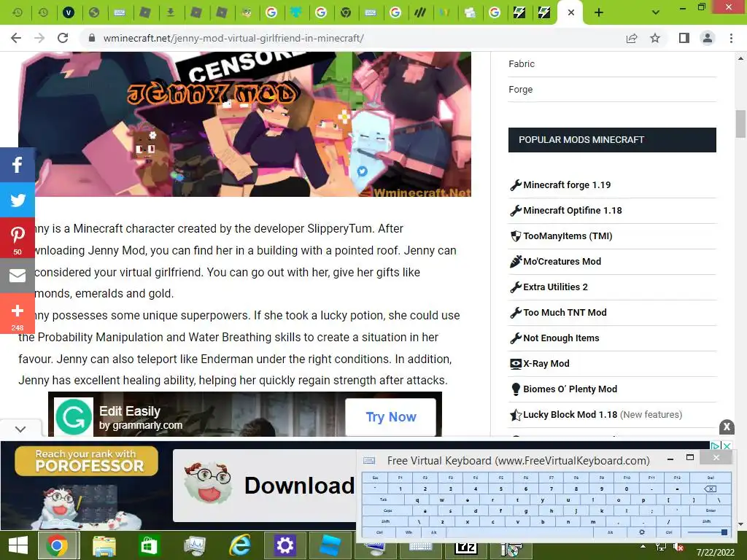Screen dimensions: 747x560
Task: Open the AdChoices triangle icon on the banner
Action: pyautogui.click(x=715, y=446)
